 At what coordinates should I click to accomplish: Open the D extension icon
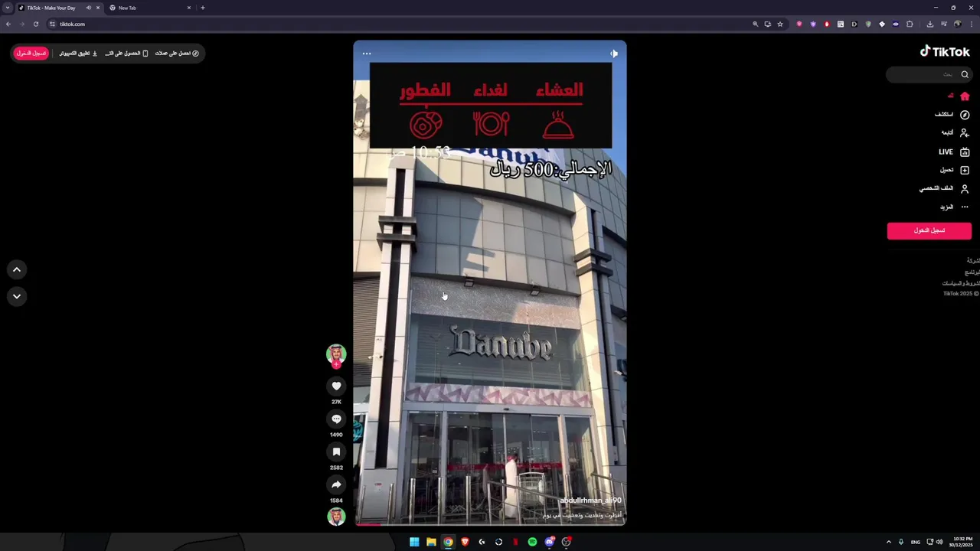click(854, 24)
